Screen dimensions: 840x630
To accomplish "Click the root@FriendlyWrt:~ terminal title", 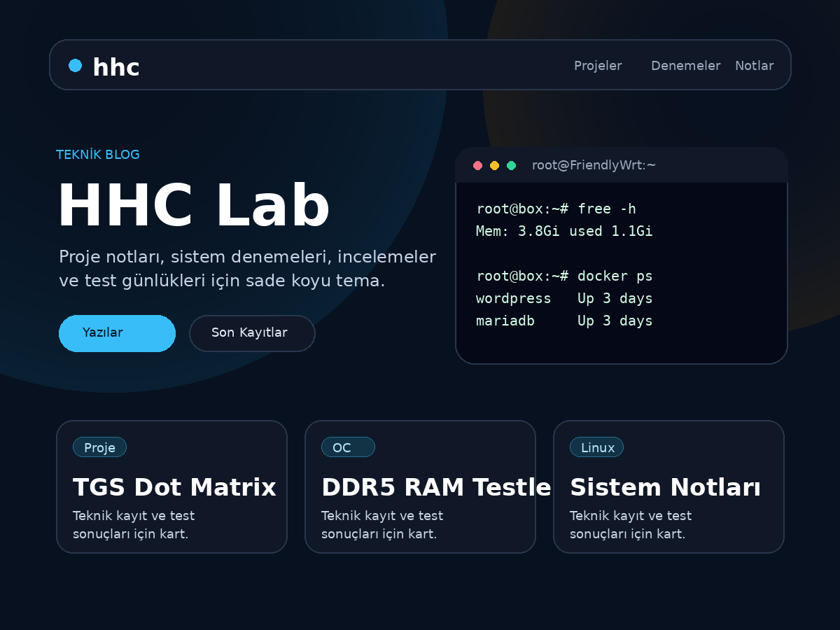I will point(594,165).
